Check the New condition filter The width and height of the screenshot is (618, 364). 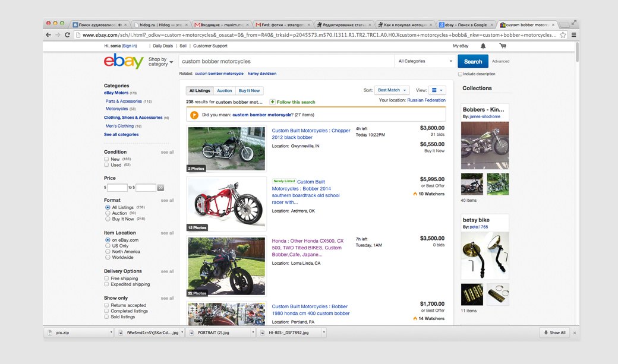tap(106, 159)
